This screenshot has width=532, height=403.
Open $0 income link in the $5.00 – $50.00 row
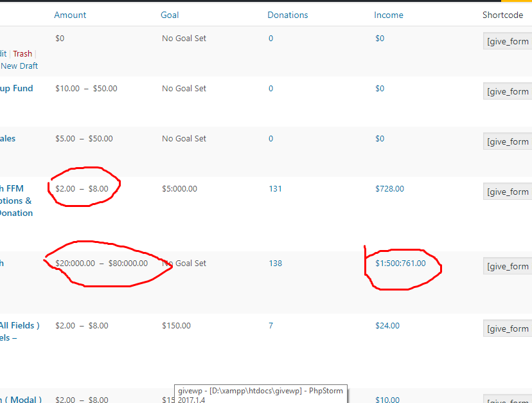pos(380,139)
